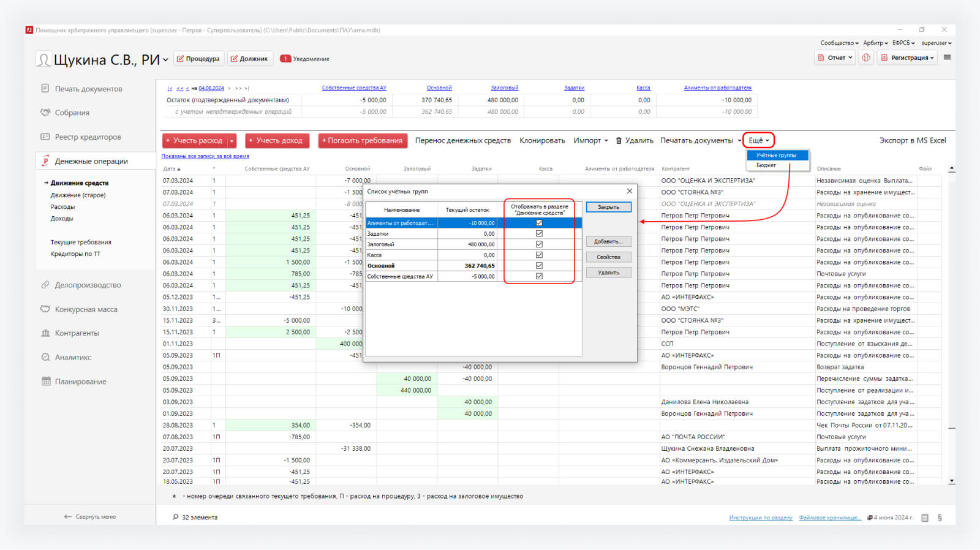Click Перенос денежных средств toolbar item

[463, 140]
